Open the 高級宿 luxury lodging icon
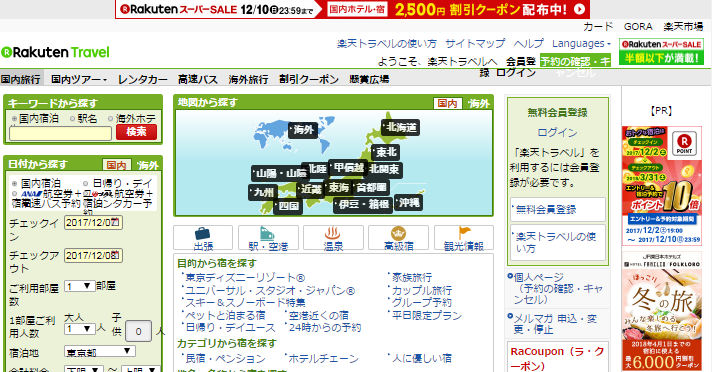The image size is (712, 372). tap(398, 238)
